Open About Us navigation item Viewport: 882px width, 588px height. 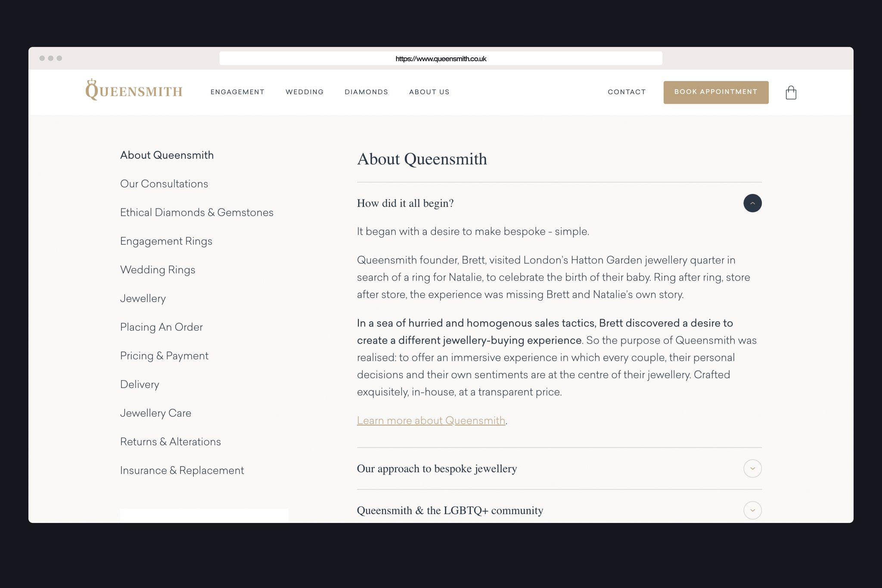tap(429, 92)
